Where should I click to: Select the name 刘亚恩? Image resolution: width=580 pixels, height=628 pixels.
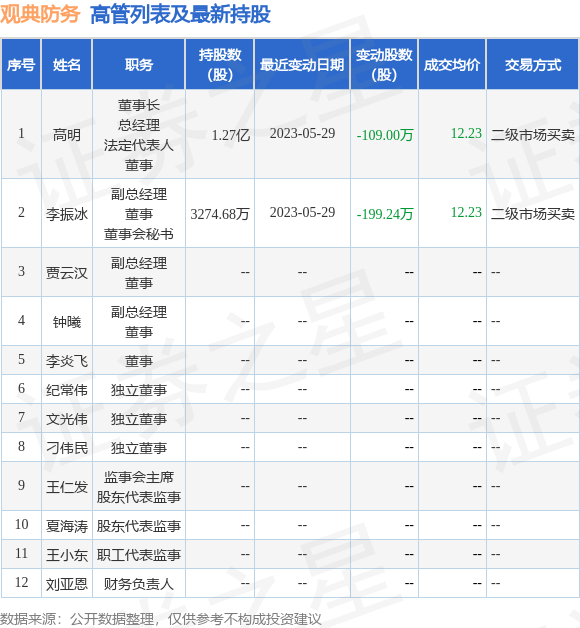point(66,584)
